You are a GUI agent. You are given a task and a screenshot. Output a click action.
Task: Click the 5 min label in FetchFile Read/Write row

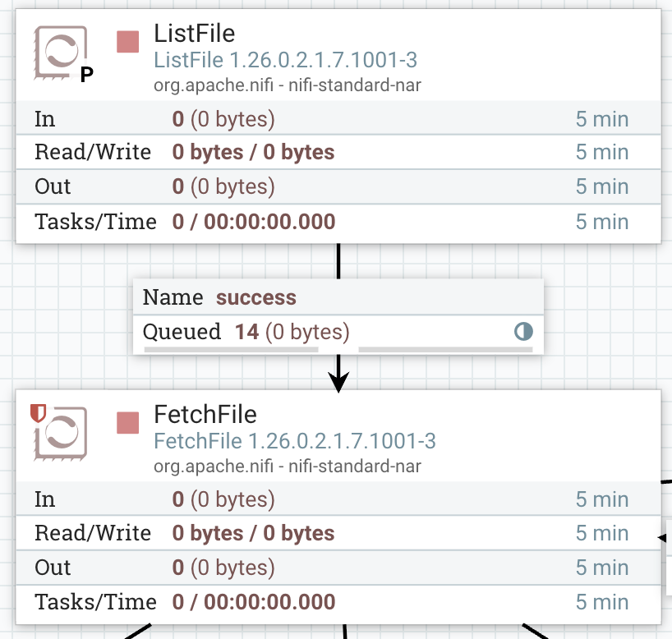click(x=602, y=533)
